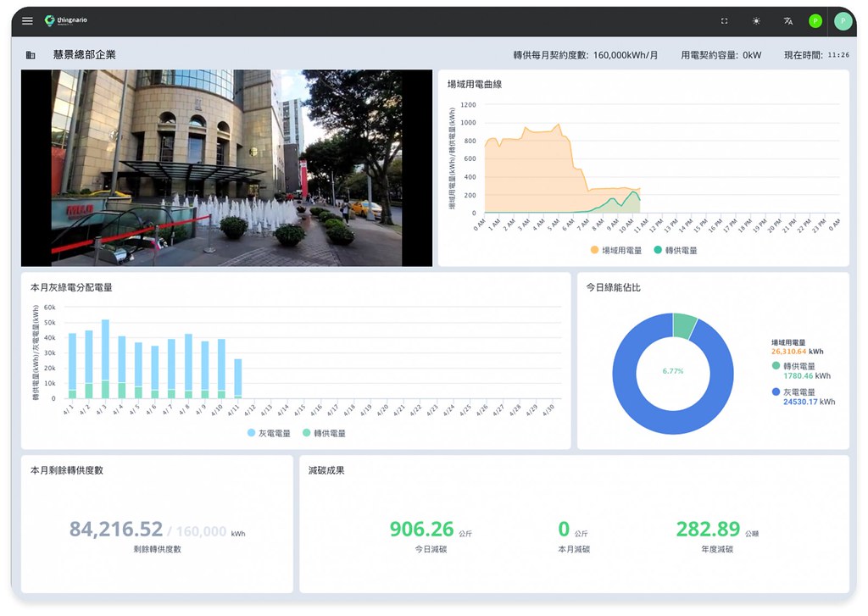Enter fullscreen mode via the expand icon

pyautogui.click(x=724, y=21)
